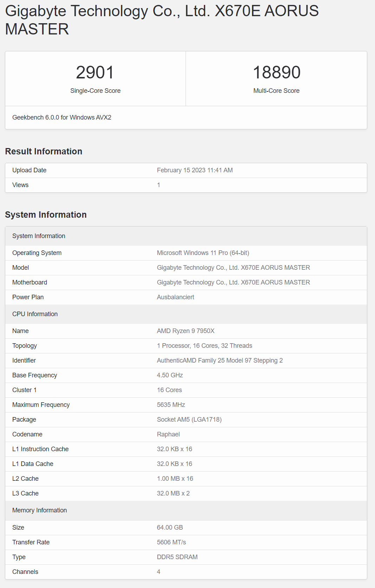Click the memory Type label
This screenshot has width=375, height=588.
[19, 557]
